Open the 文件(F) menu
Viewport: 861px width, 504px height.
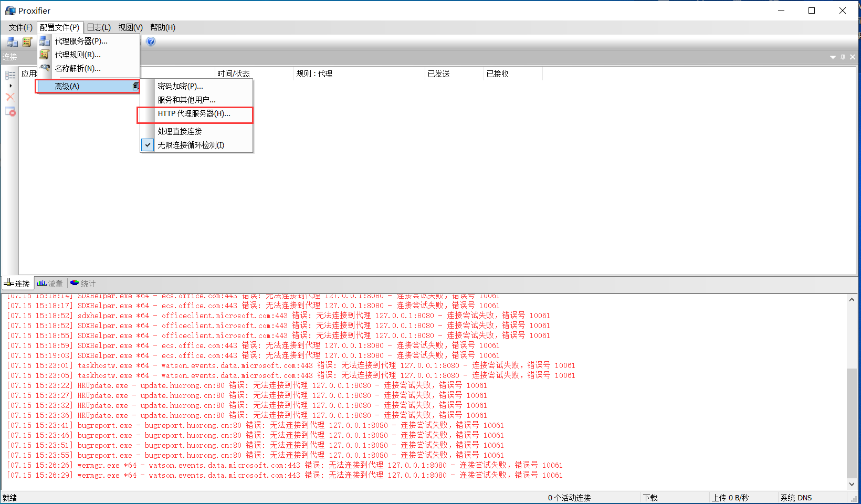pyautogui.click(x=20, y=27)
